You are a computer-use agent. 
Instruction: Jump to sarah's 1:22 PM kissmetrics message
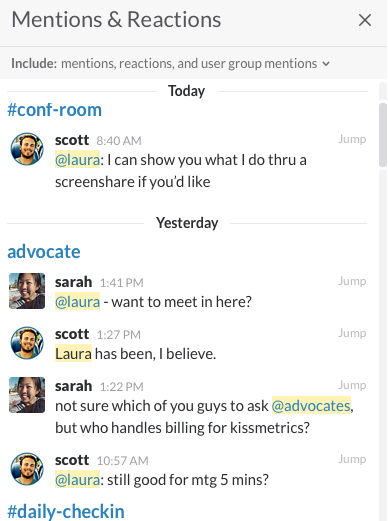click(x=352, y=385)
